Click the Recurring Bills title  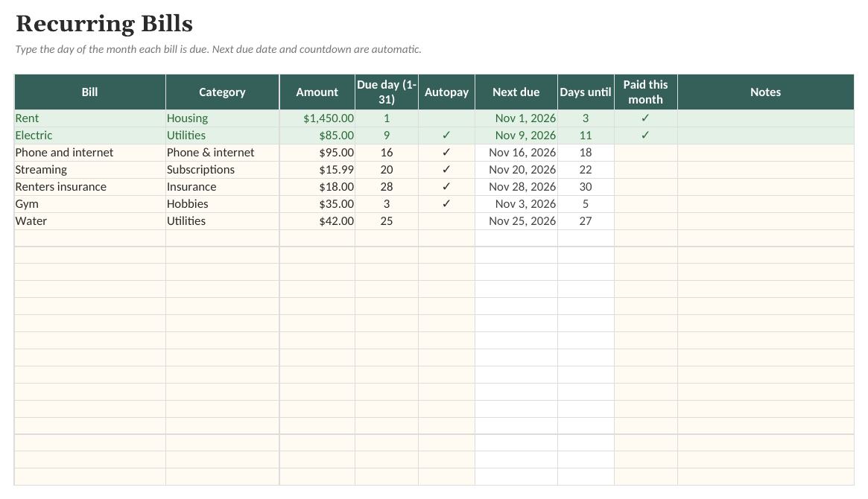click(x=104, y=24)
